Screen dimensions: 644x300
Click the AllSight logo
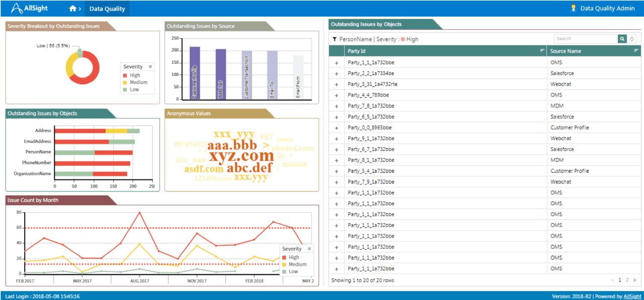pos(31,8)
